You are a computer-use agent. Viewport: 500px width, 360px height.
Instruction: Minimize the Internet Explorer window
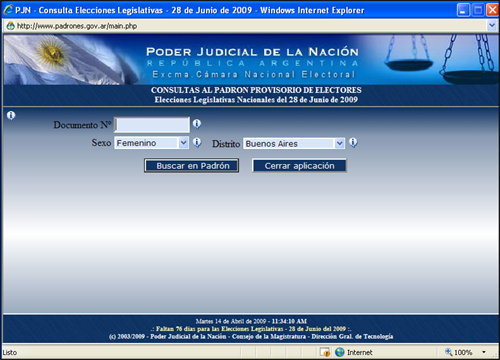click(463, 10)
